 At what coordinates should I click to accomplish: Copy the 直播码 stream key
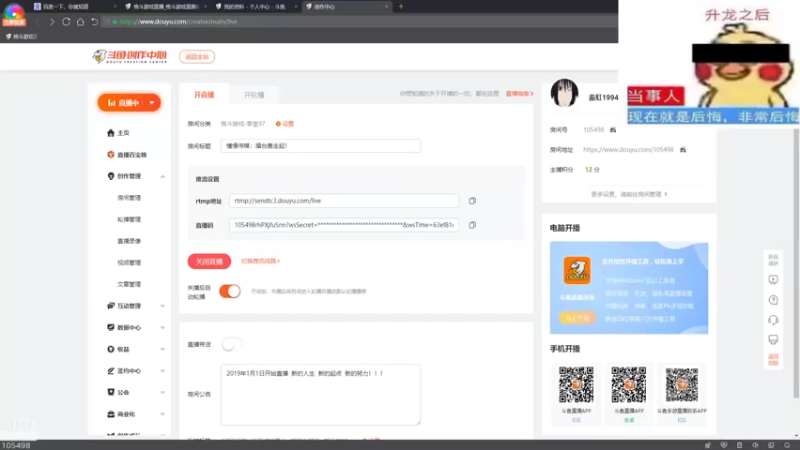[472, 225]
